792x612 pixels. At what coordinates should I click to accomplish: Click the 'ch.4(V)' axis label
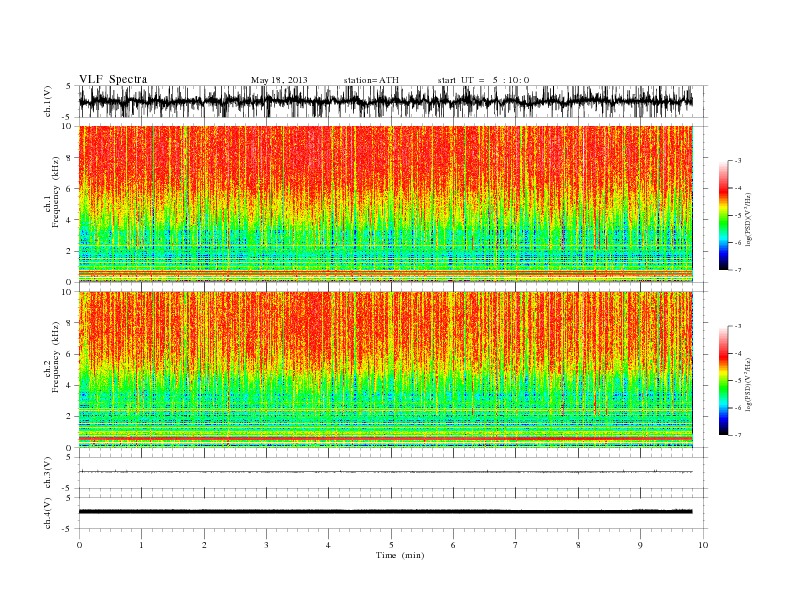[48, 514]
